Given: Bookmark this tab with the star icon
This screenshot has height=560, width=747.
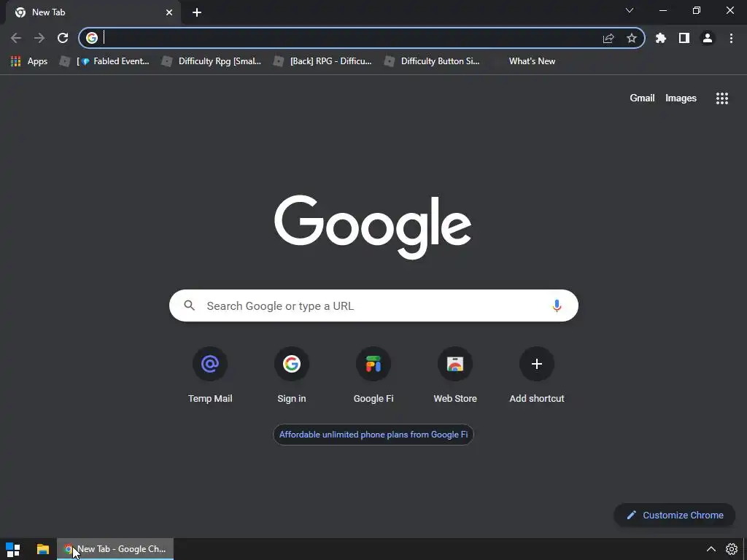Looking at the screenshot, I should [632, 38].
